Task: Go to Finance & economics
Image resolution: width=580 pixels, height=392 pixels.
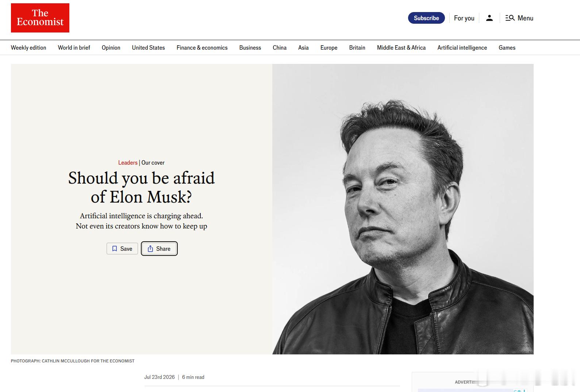Action: click(202, 47)
